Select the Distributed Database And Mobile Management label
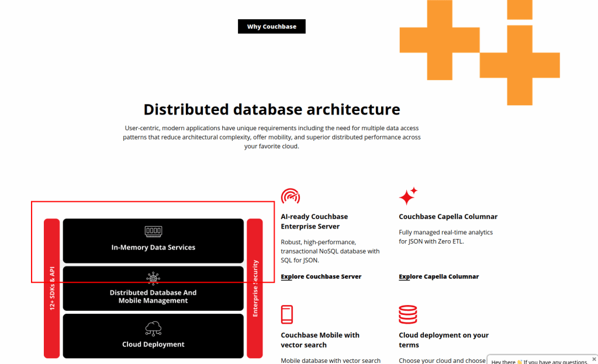Screen dimensions: 598x364 pyautogui.click(x=153, y=297)
